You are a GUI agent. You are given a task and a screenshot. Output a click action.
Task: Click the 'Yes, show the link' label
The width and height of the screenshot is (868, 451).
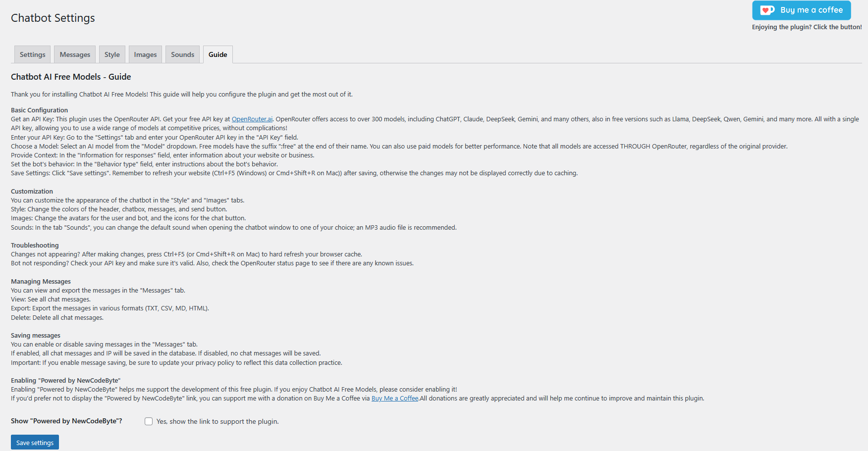tap(217, 422)
